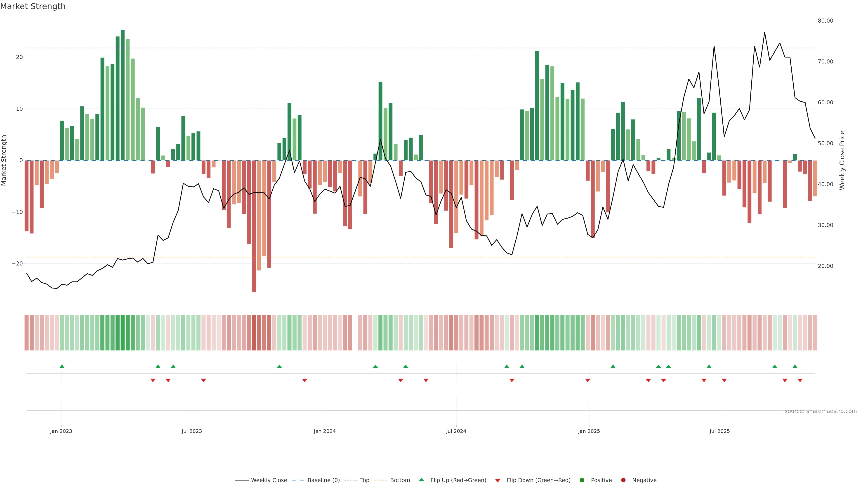Click the darkest red heat strip cell
This screenshot has width=868, height=488.
(254, 333)
